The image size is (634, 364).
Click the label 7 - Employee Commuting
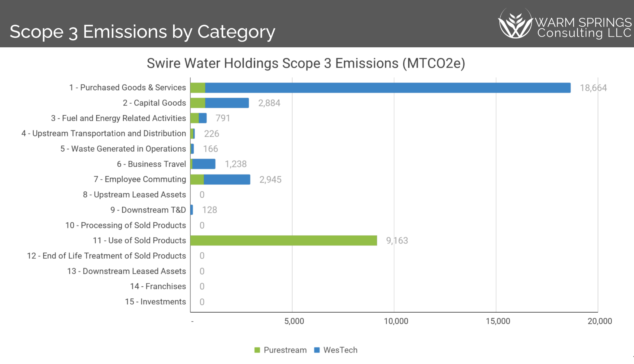140,179
